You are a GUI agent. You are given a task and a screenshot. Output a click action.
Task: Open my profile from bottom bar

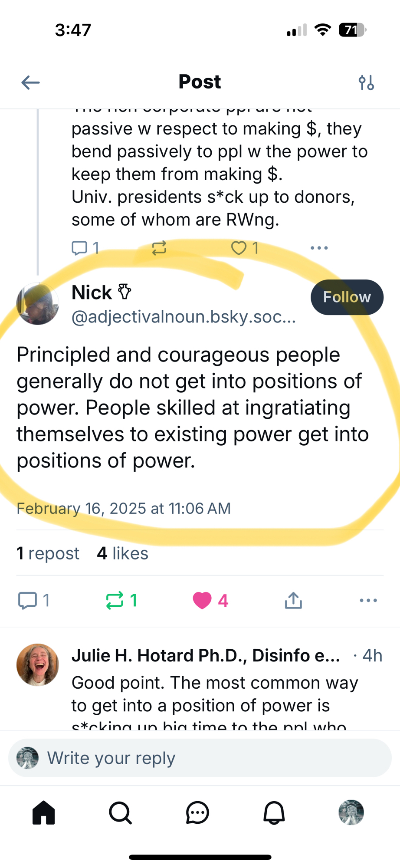coord(351,812)
